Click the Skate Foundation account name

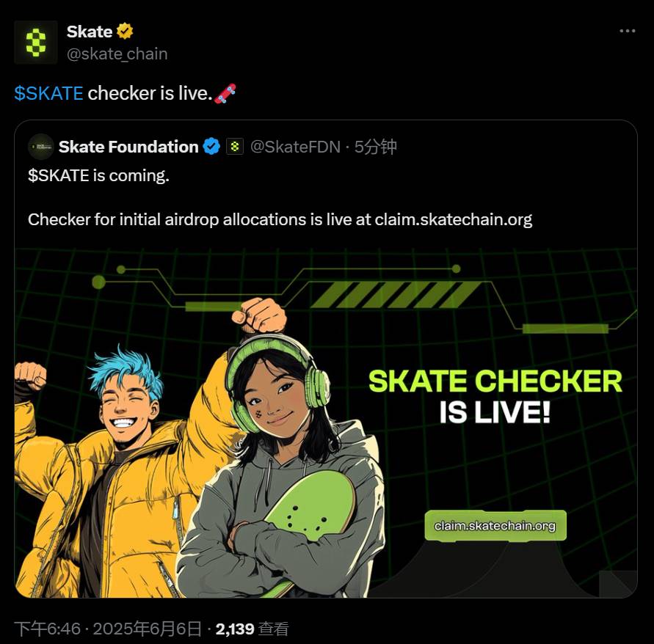click(x=128, y=147)
